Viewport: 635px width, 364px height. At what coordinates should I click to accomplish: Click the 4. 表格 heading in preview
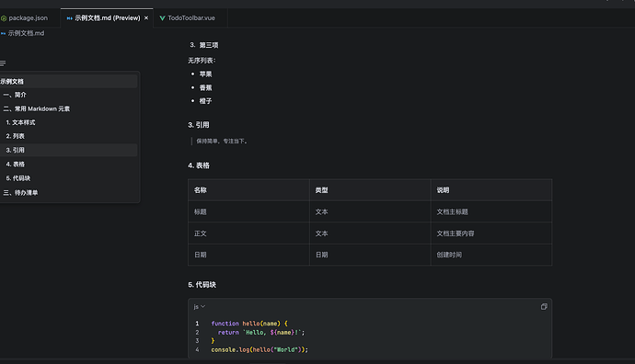click(x=199, y=165)
